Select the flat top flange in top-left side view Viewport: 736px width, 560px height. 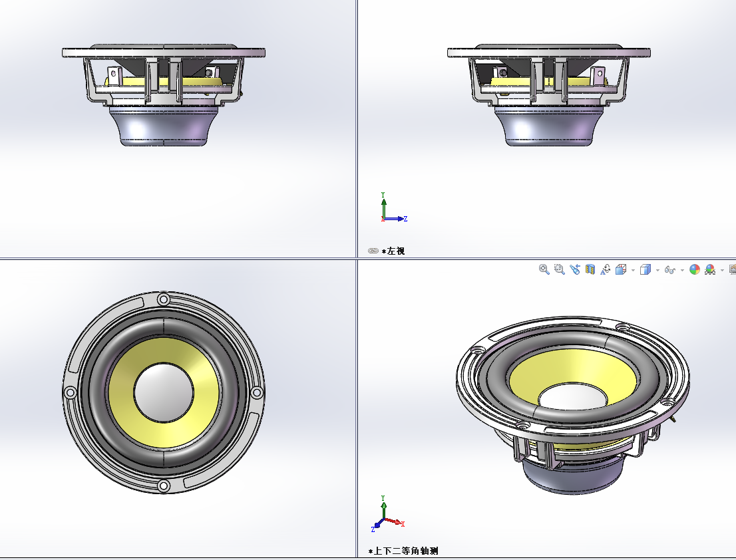[x=163, y=53]
